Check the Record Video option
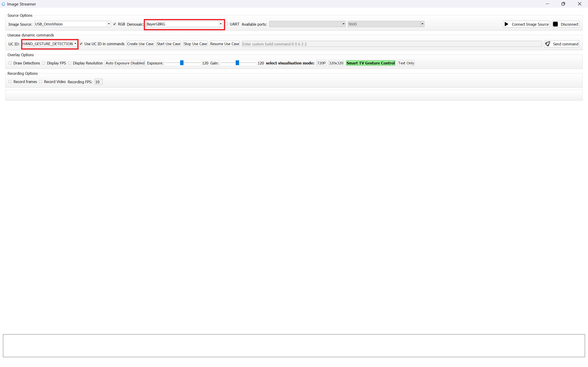Screen dimensions: 588x367 [x=41, y=82]
